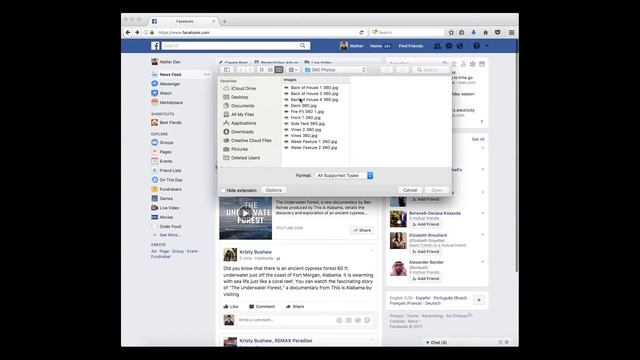
Task: Switch the file dialog to icon view
Action: click(262, 70)
